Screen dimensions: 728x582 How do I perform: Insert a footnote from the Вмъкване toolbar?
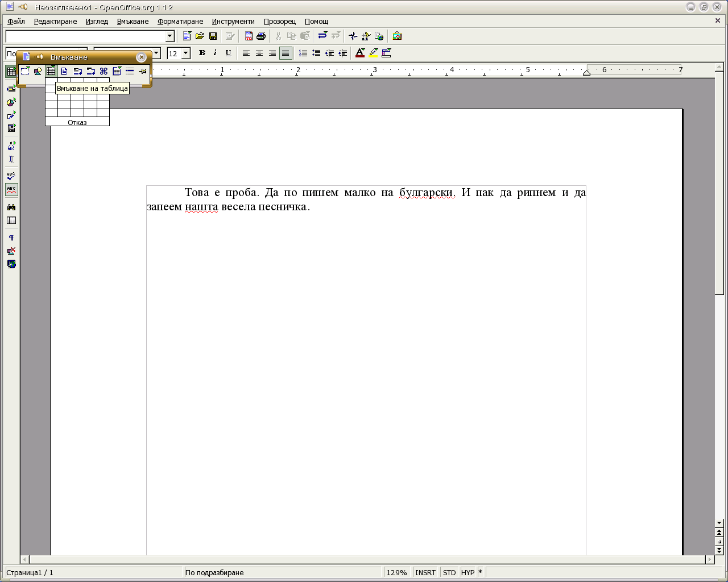(x=77, y=71)
